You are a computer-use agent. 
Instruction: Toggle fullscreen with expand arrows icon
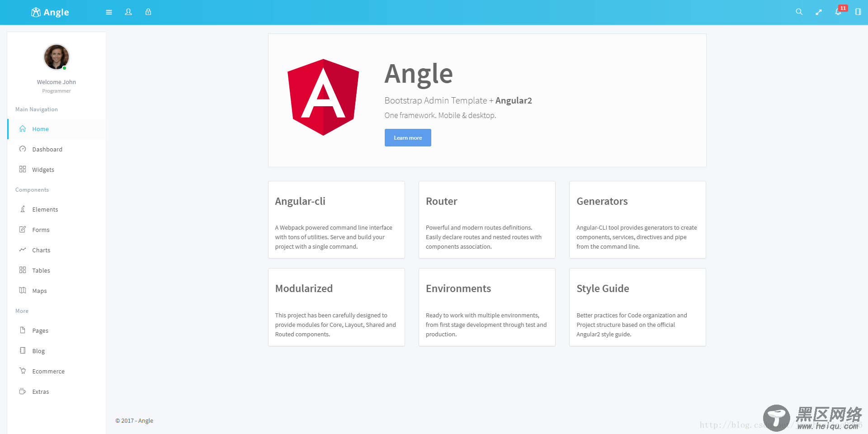click(819, 12)
